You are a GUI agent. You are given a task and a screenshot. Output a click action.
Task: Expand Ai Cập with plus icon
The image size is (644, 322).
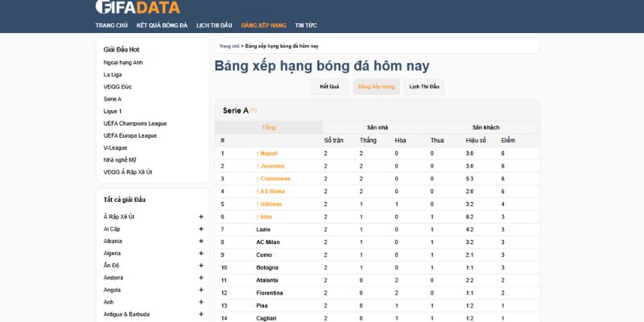(x=201, y=229)
